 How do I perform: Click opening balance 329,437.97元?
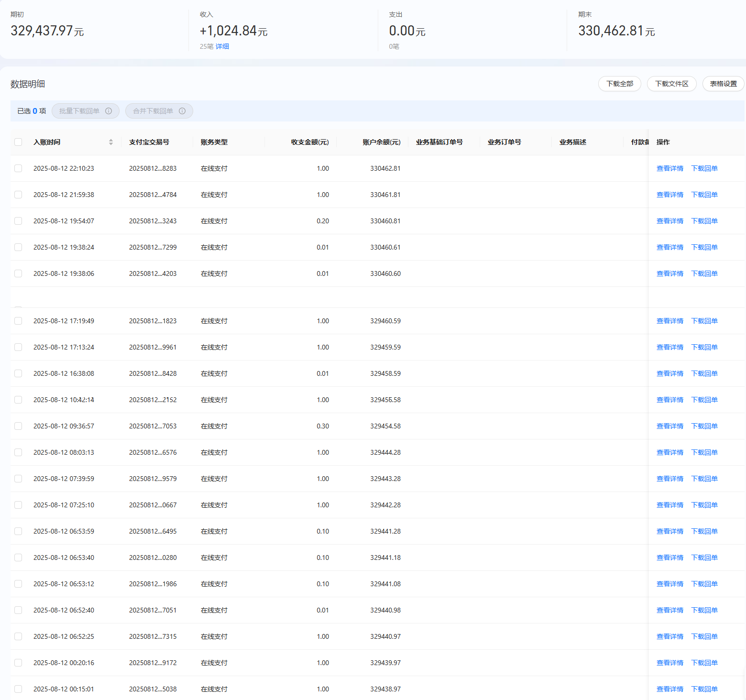click(x=47, y=31)
